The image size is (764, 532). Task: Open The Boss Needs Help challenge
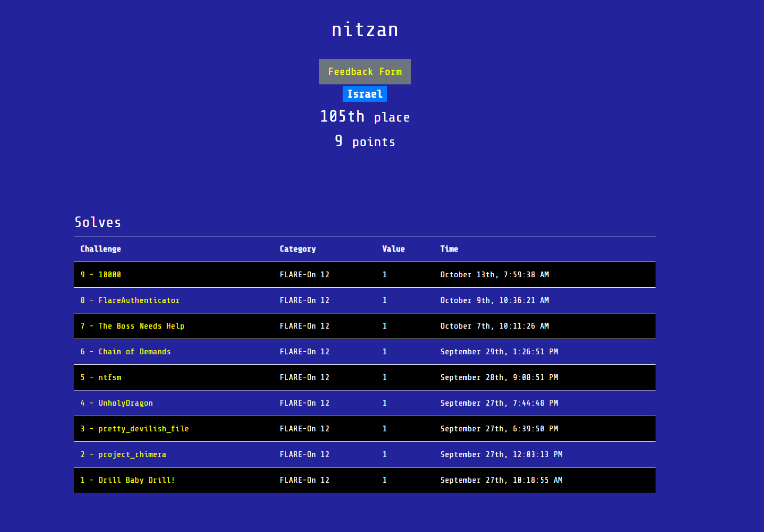pyautogui.click(x=133, y=326)
